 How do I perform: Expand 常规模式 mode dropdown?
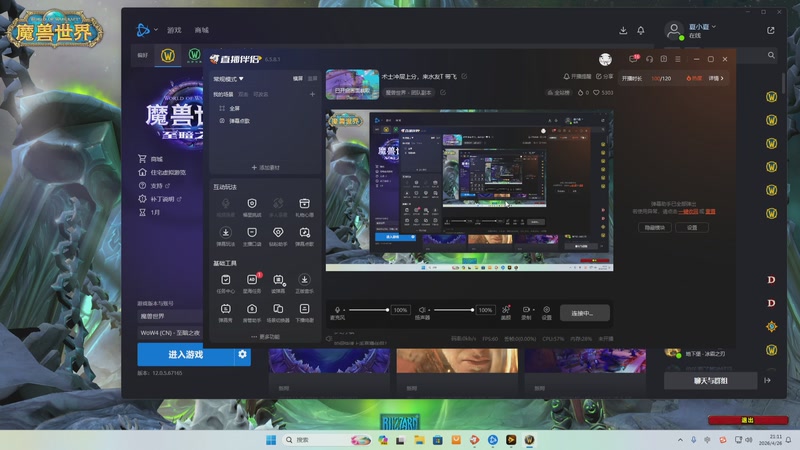[229, 79]
